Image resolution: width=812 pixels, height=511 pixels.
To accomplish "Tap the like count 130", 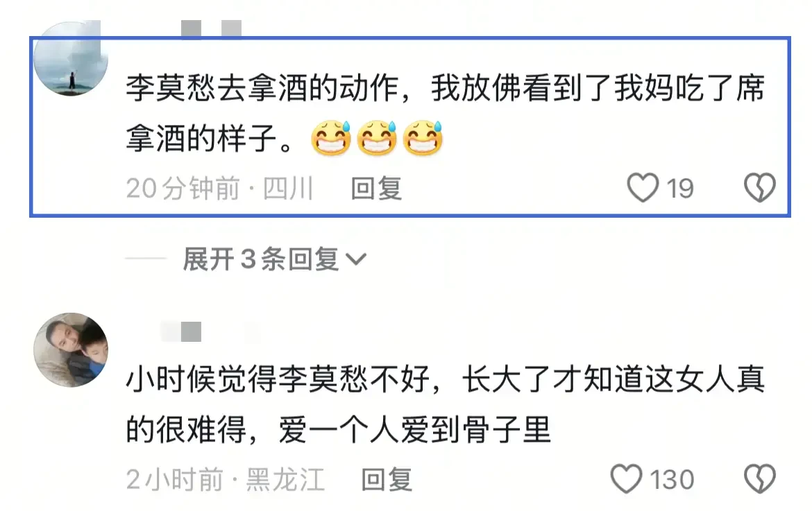I will coord(673,479).
